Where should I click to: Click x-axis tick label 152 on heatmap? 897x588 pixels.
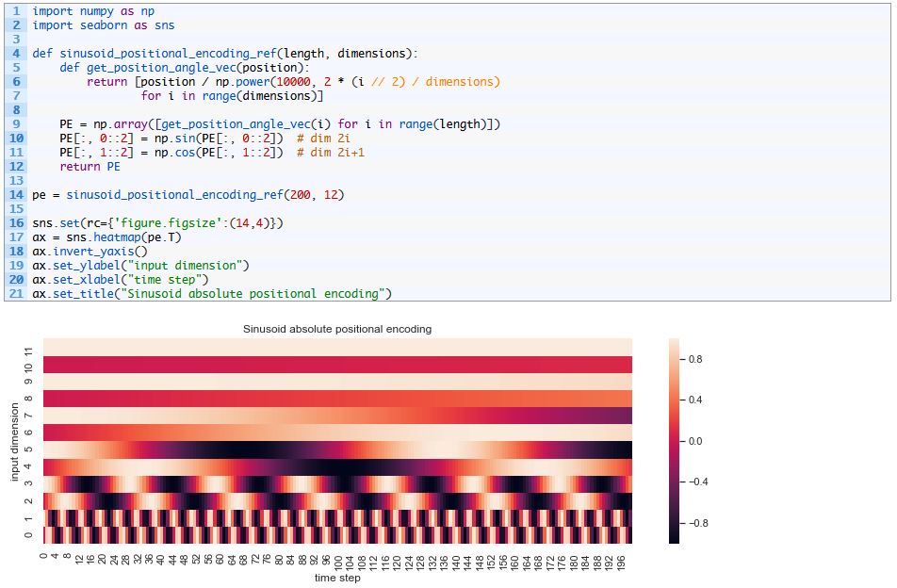click(x=491, y=562)
